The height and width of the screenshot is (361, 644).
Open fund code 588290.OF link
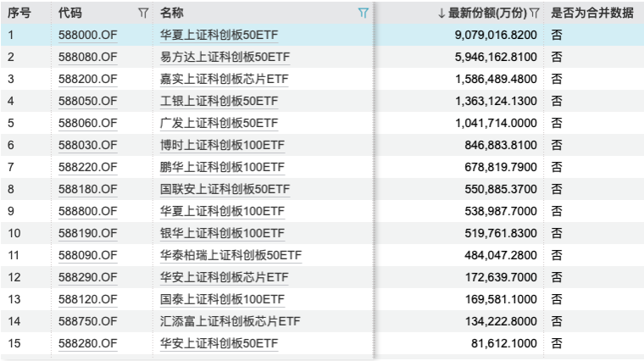88,277
